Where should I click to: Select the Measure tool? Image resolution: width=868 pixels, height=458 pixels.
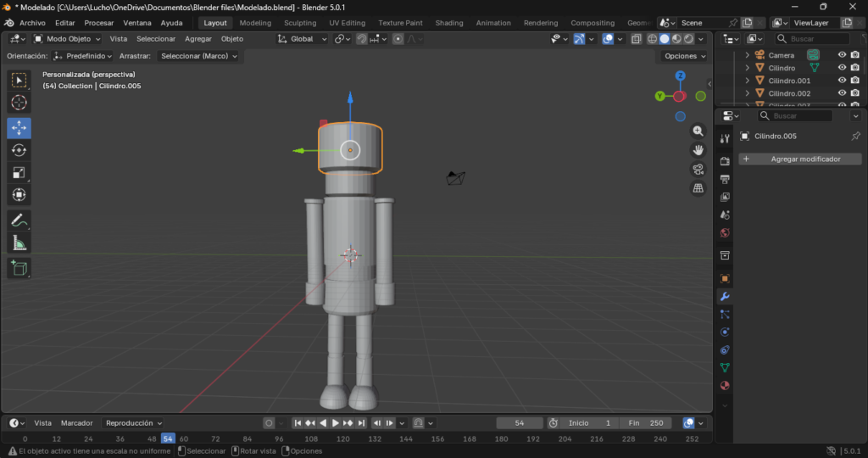point(19,243)
